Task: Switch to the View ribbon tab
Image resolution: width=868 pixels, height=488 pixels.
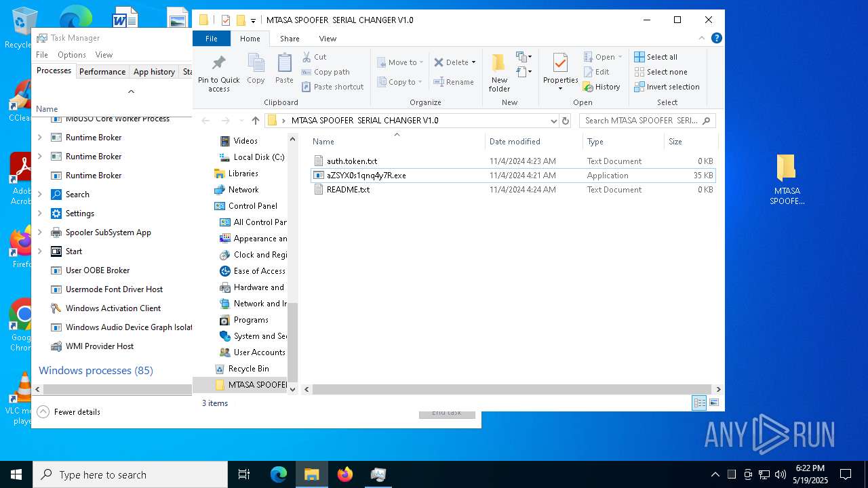Action: [328, 39]
